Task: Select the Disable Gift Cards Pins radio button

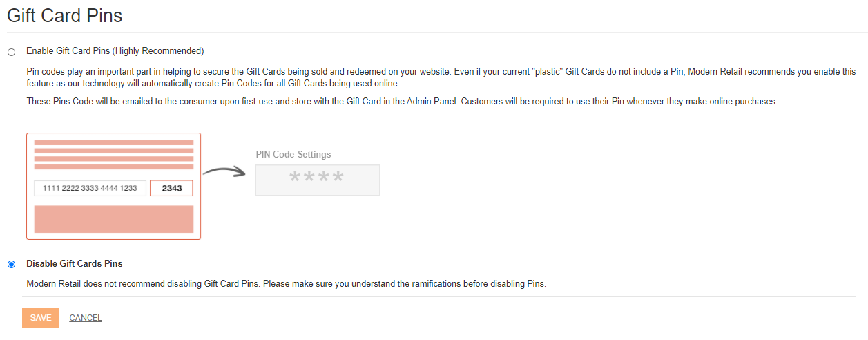Action: click(11, 265)
